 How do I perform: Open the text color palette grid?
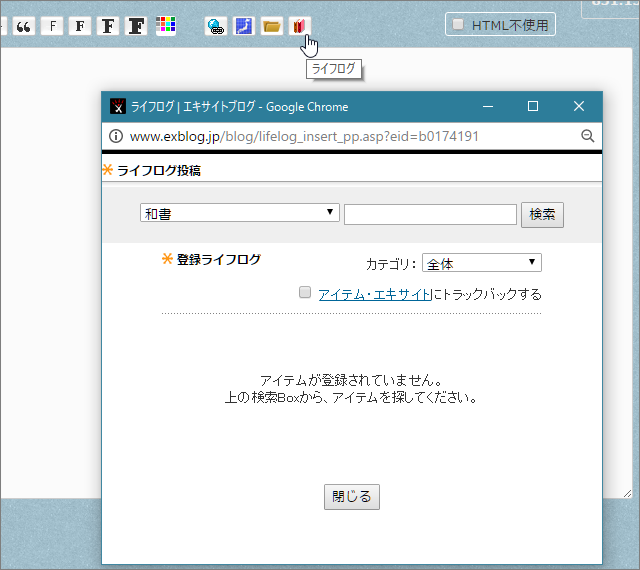coord(166,25)
